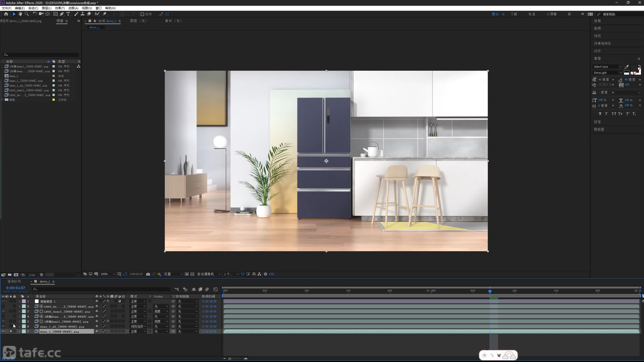
Task: Hide layer 7 demo_1 eye icon
Action: (3, 331)
